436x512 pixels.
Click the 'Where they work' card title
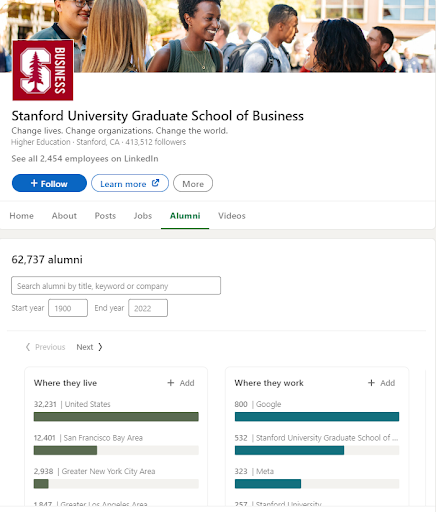[x=269, y=383]
